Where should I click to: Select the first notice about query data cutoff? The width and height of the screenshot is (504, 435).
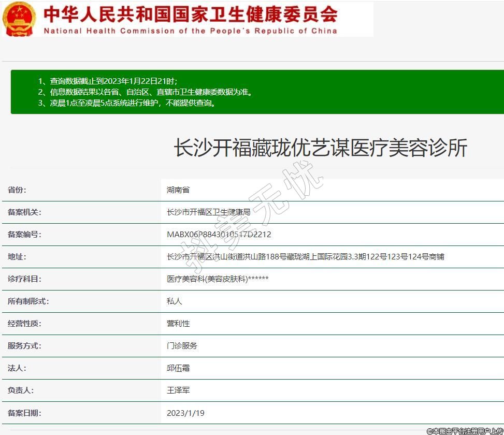pos(108,81)
